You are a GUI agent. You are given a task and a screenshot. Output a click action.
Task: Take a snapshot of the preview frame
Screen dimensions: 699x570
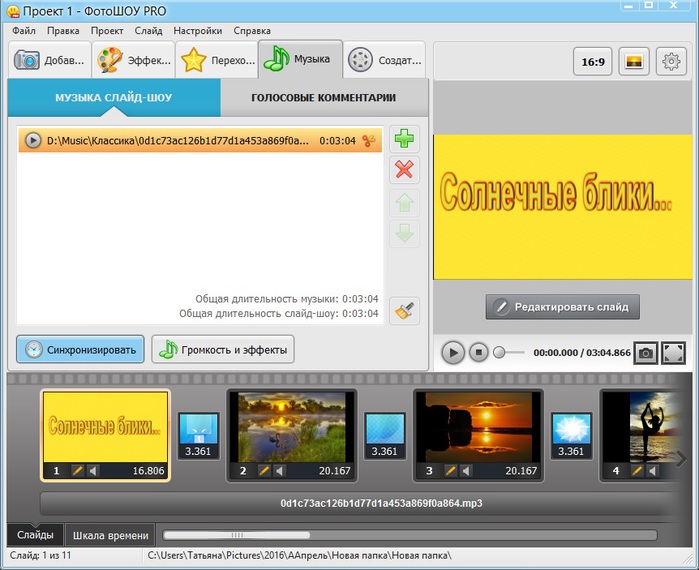point(646,353)
